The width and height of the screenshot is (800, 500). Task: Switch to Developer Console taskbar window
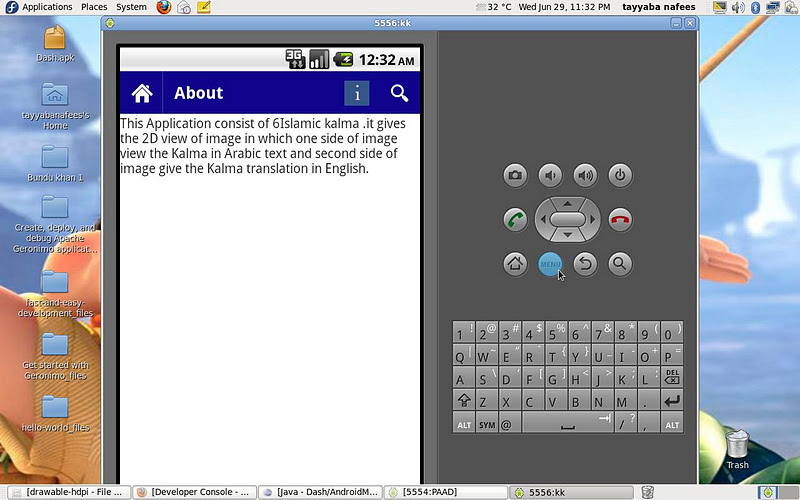click(194, 492)
